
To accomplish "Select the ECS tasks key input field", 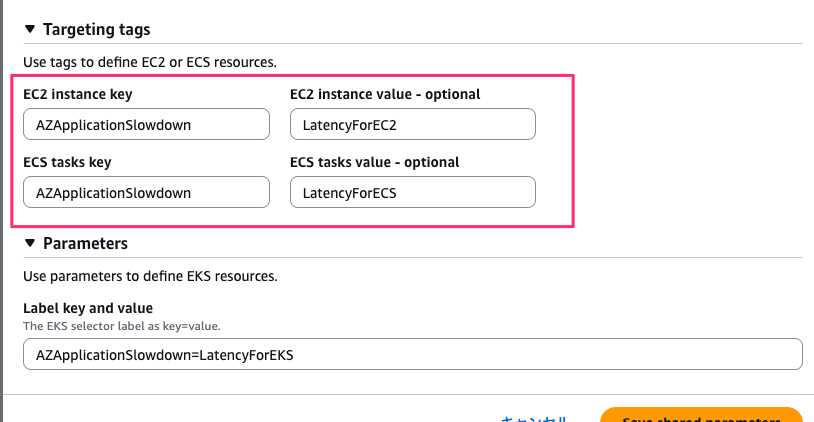I will [146, 192].
